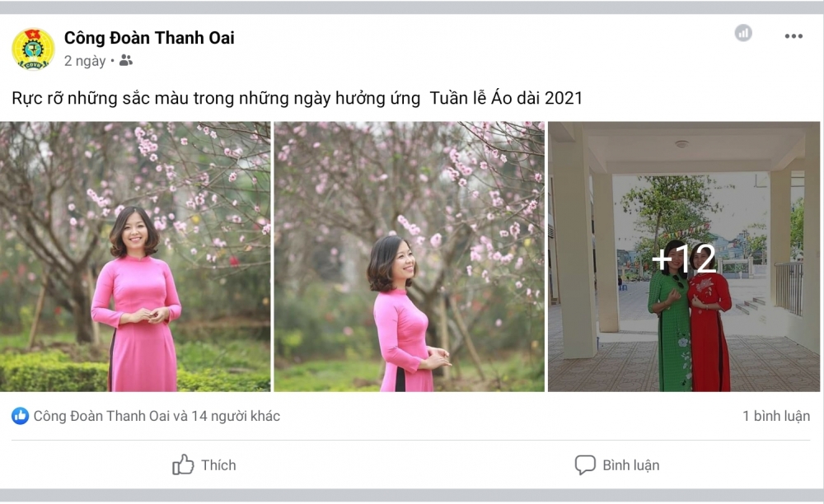This screenshot has height=504, width=824.
Task: Open second photo of woman in profile
Action: tap(410, 257)
